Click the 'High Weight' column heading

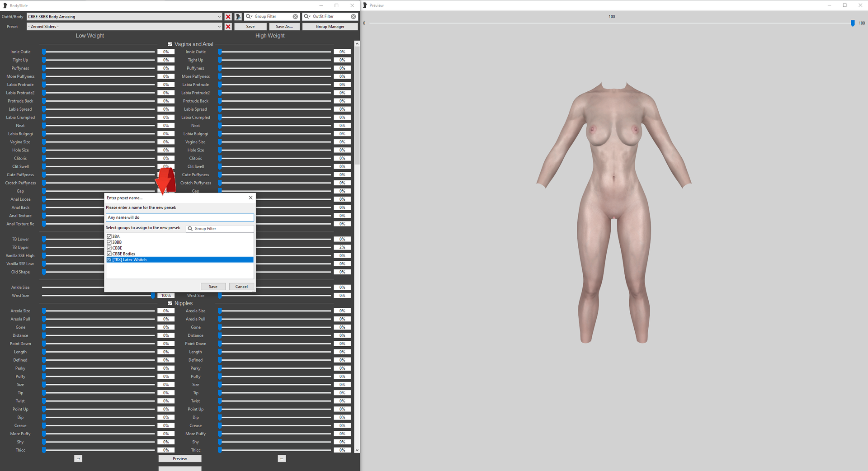click(x=270, y=36)
